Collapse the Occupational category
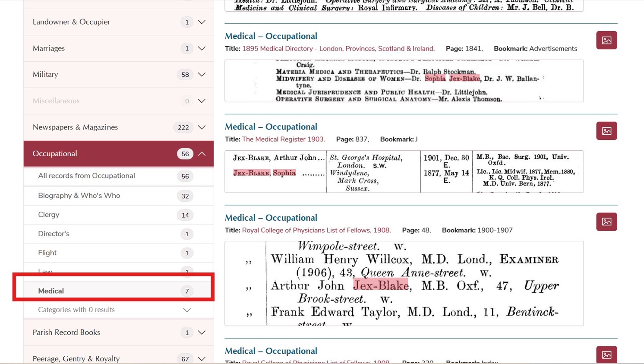This screenshot has height=364, width=644. click(202, 154)
